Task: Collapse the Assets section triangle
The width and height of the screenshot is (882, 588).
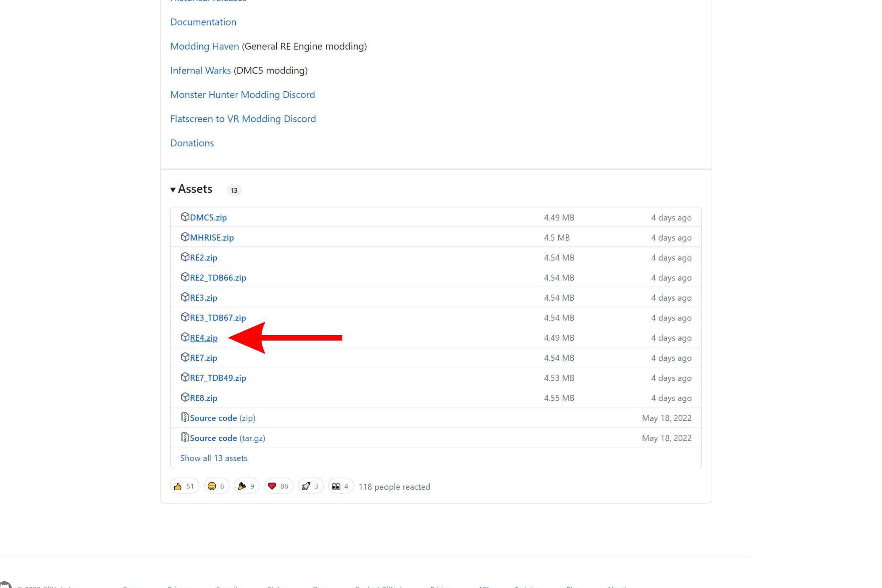Action: click(x=173, y=190)
